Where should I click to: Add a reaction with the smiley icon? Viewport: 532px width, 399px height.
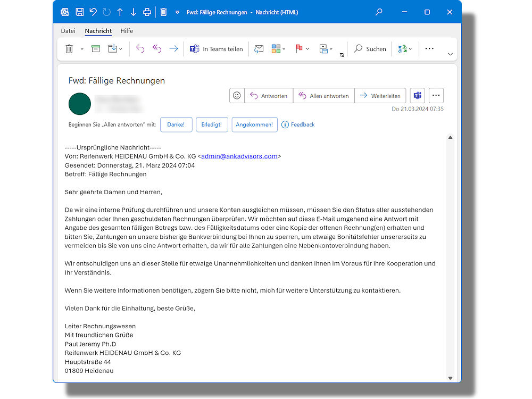(x=237, y=96)
